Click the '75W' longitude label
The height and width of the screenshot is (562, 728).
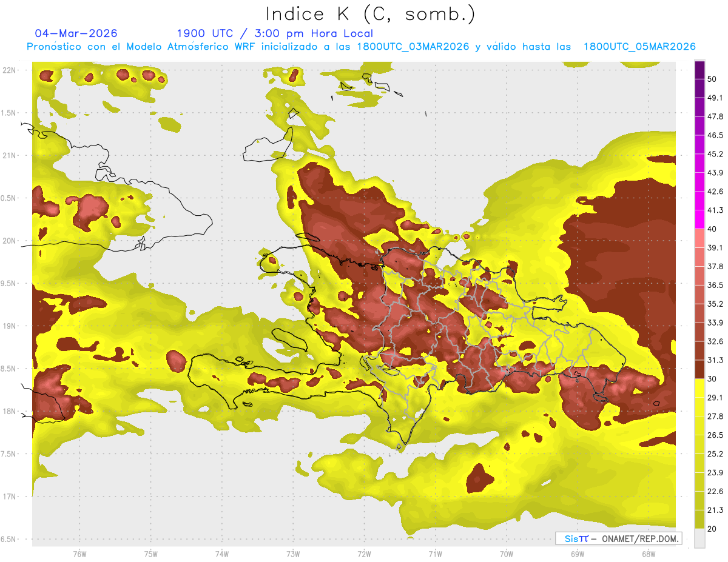point(151,554)
